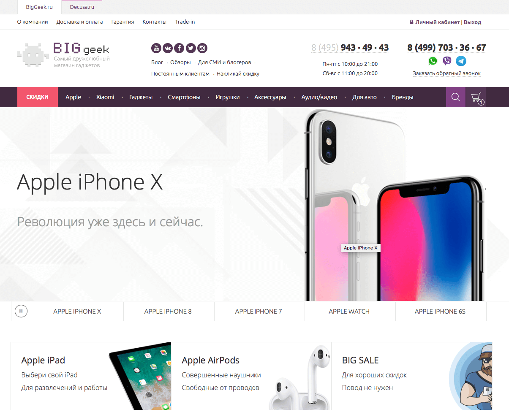This screenshot has width=509, height=420.
Task: Open the Смартфоны menu item
Action: tap(184, 97)
